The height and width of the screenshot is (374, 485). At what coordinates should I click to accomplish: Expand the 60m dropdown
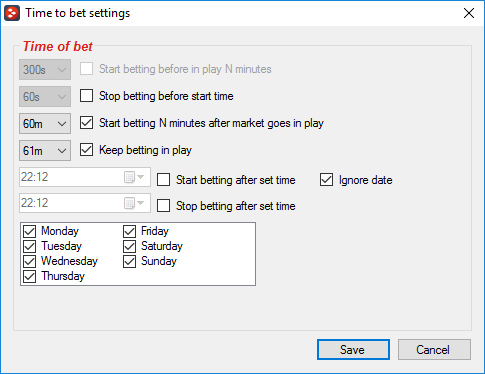pyautogui.click(x=45, y=124)
